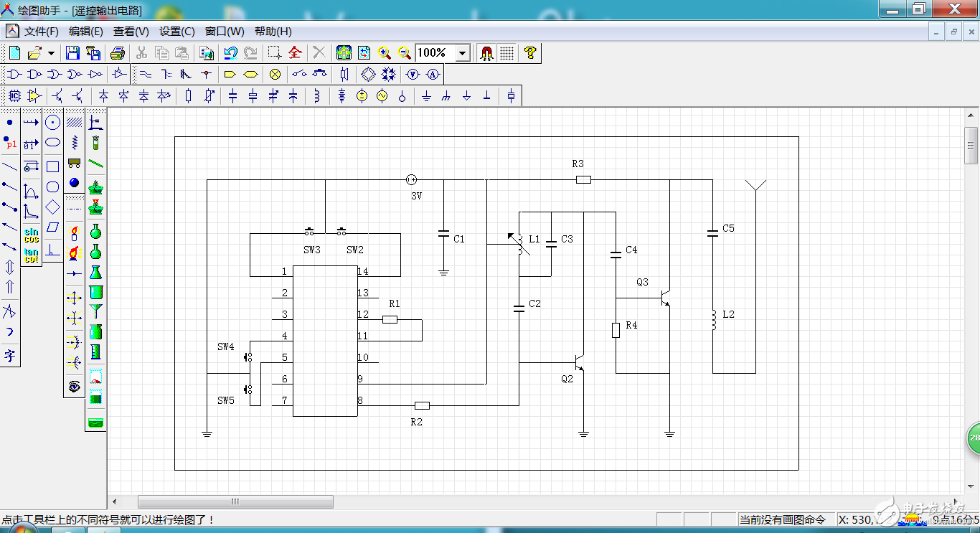Viewport: 980px width, 533px height.
Task: Open the 100% zoom level dropdown arrow
Action: [463, 53]
